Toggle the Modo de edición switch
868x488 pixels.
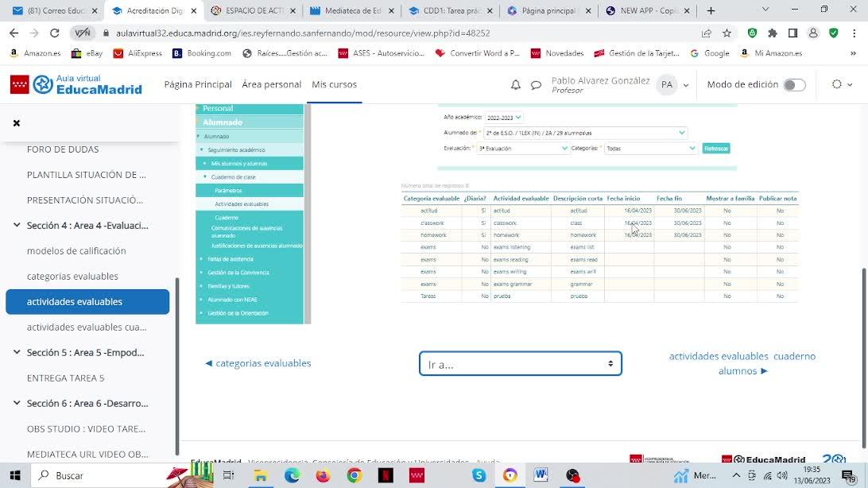794,85
